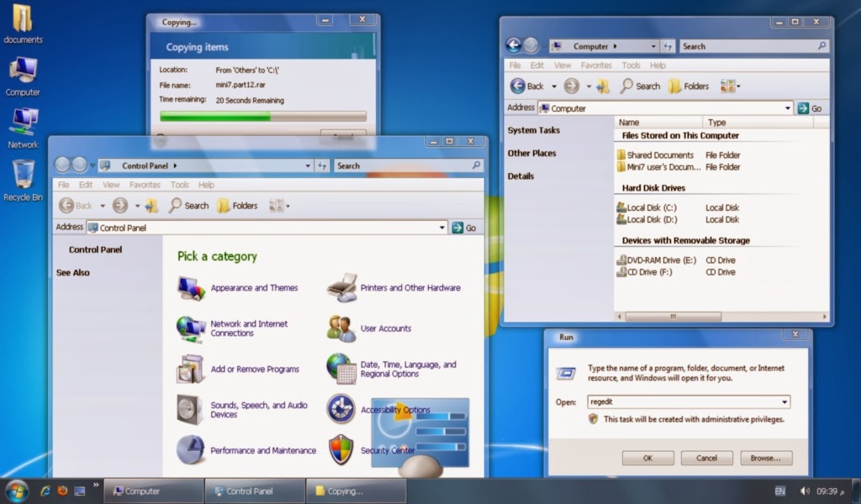Open Accessibility Options category
861x504 pixels.
point(378,410)
